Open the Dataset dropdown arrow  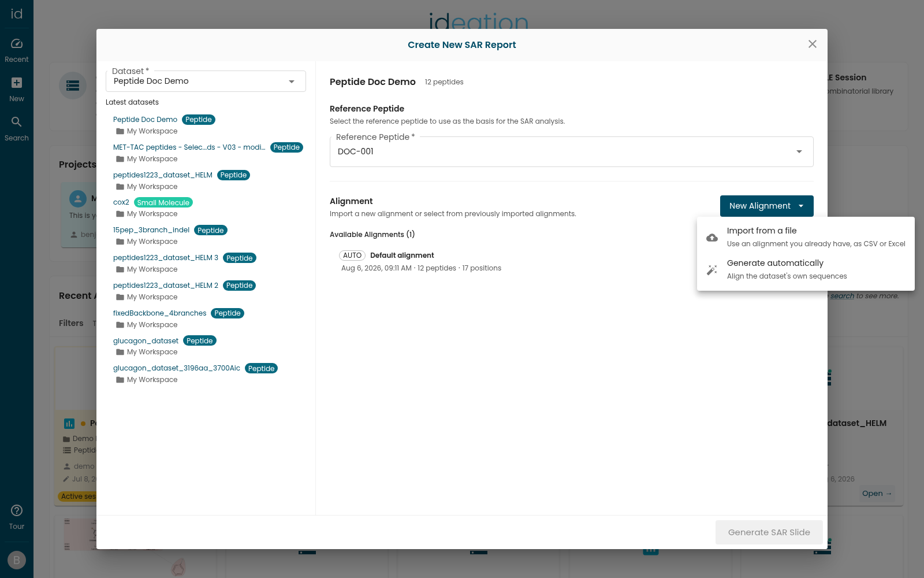point(292,81)
